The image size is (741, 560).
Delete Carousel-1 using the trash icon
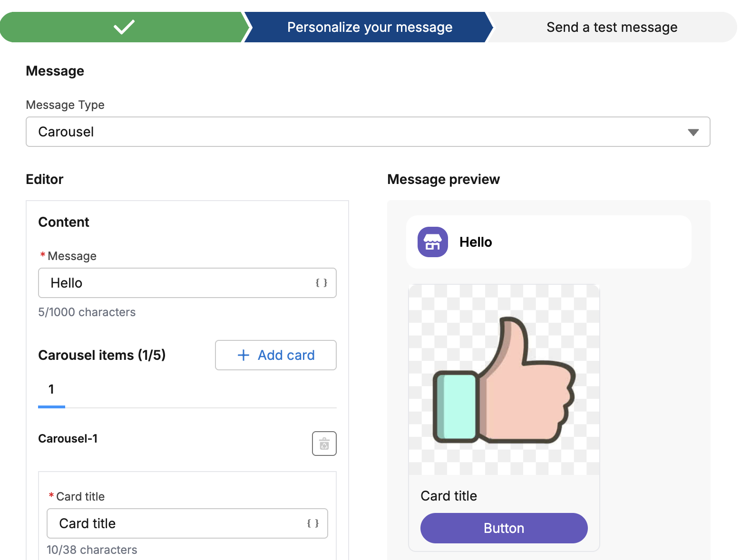[324, 443]
